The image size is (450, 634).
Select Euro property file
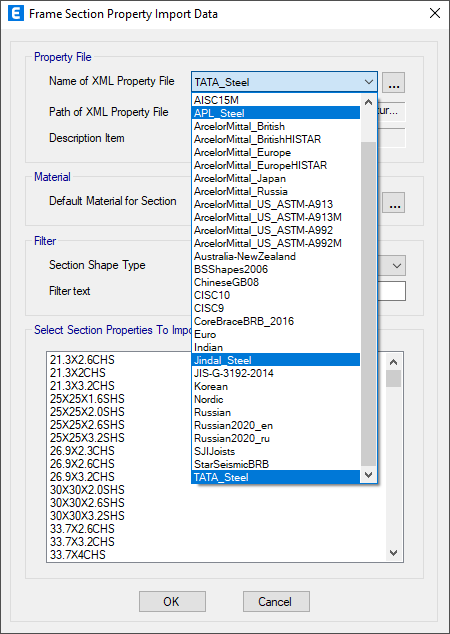[276, 334]
